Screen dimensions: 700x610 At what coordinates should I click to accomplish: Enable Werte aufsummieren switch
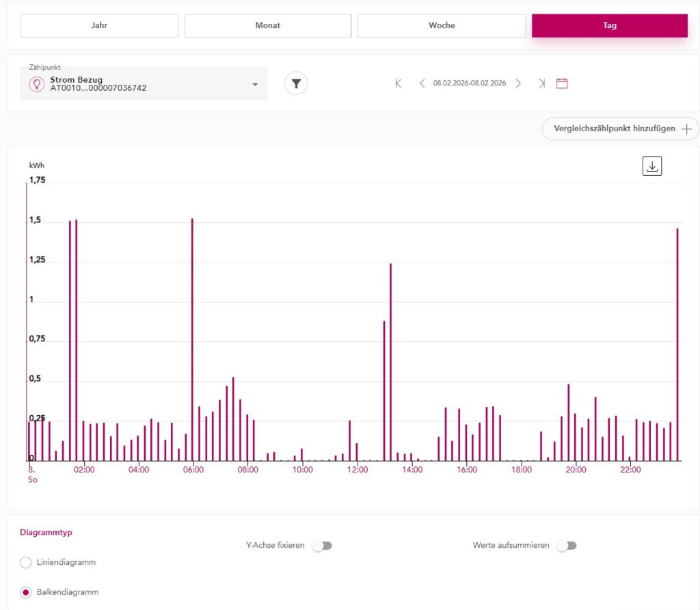[x=567, y=546]
